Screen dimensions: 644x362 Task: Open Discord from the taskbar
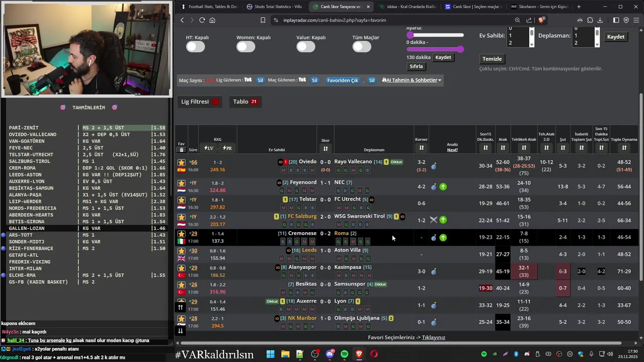[330, 354]
